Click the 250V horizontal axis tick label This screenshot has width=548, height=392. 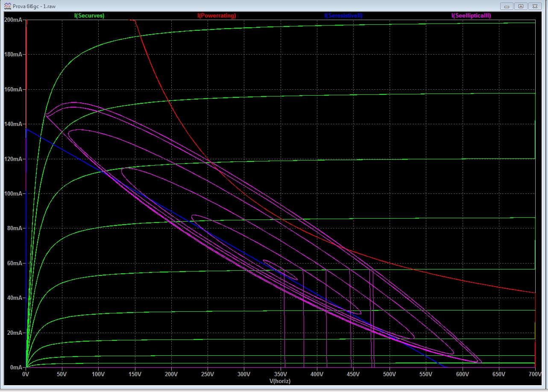click(208, 374)
